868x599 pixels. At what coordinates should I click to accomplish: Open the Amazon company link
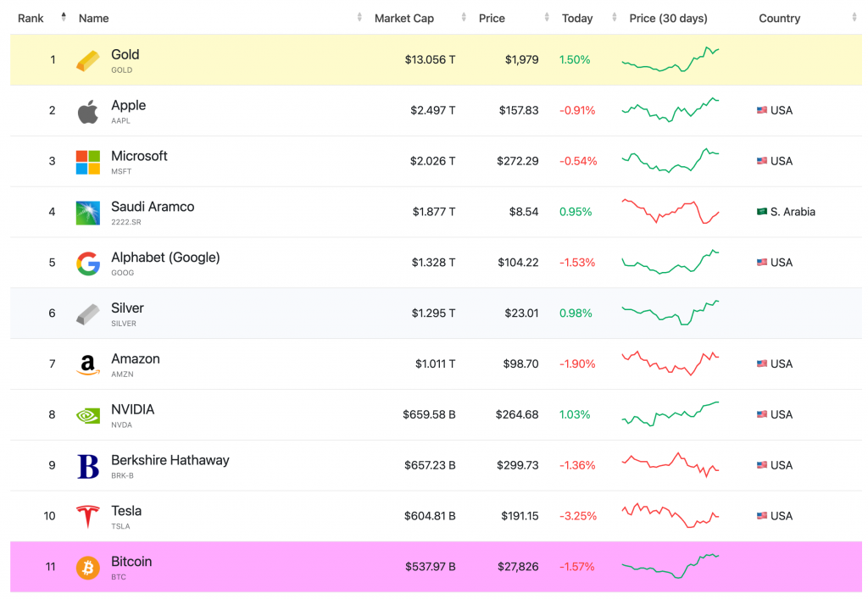point(136,359)
